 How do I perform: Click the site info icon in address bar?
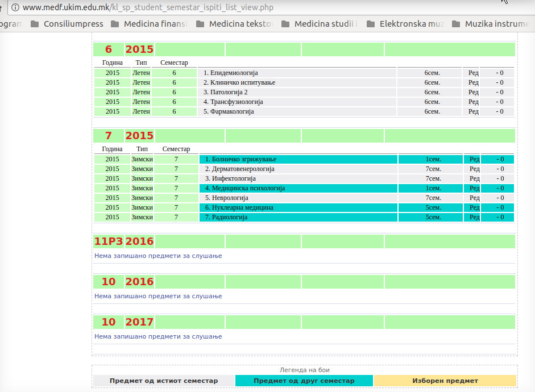pos(15,7)
